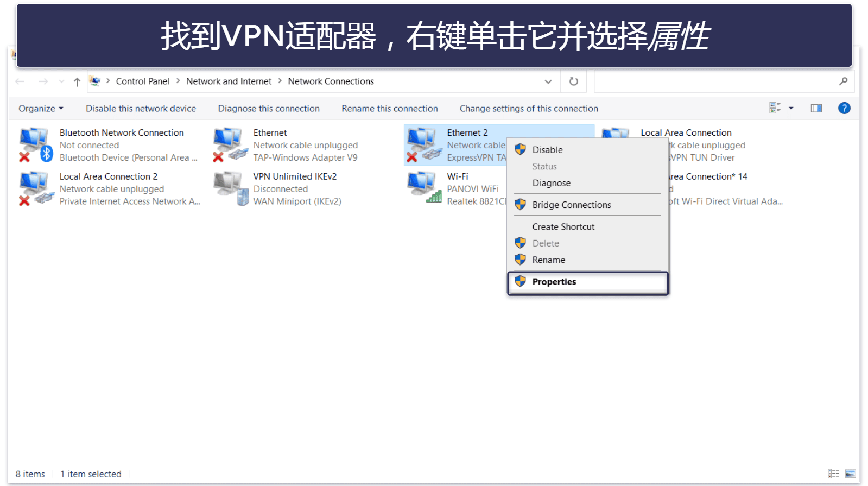The height and width of the screenshot is (486, 868).
Task: Click the Change your view icon
Action: tap(775, 108)
